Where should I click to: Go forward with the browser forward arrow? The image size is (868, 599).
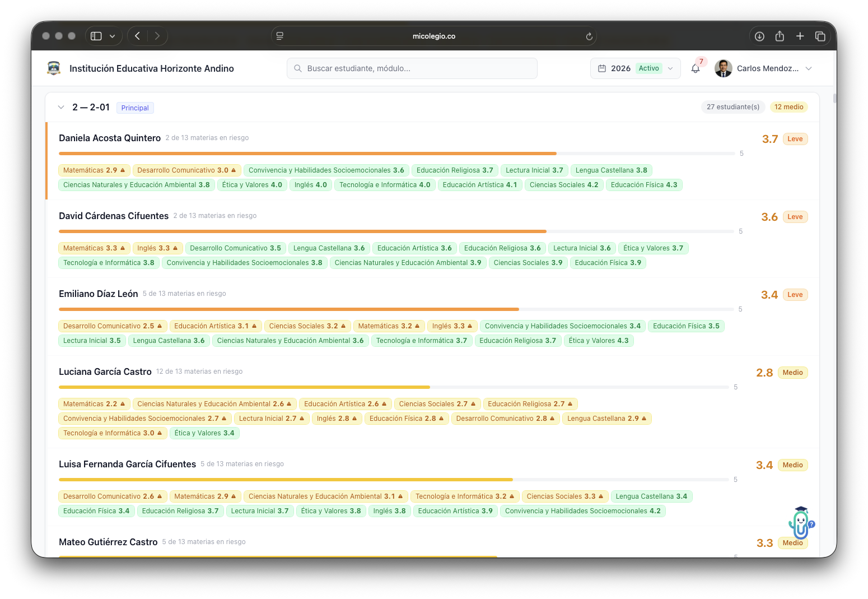point(157,36)
